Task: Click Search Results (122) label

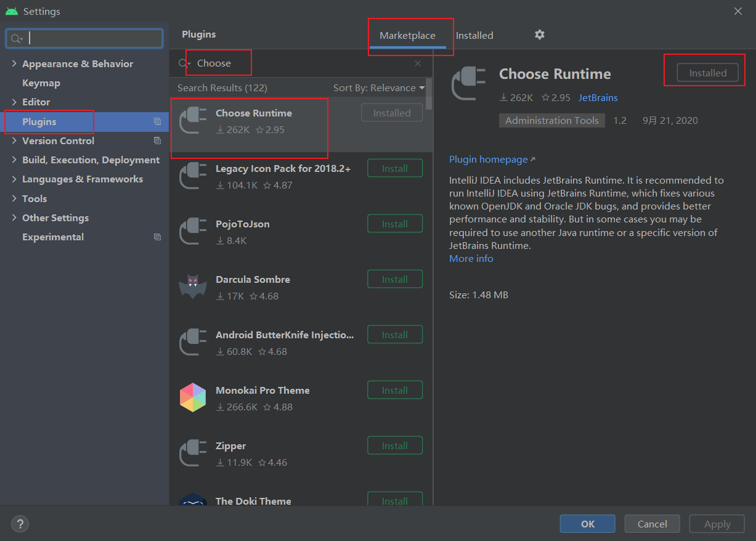Action: 222,88
